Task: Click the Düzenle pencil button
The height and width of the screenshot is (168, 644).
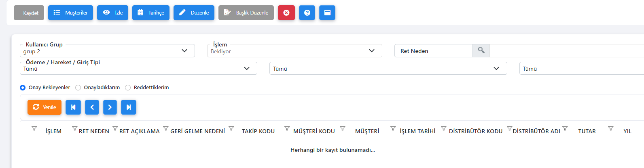Action: tap(194, 13)
